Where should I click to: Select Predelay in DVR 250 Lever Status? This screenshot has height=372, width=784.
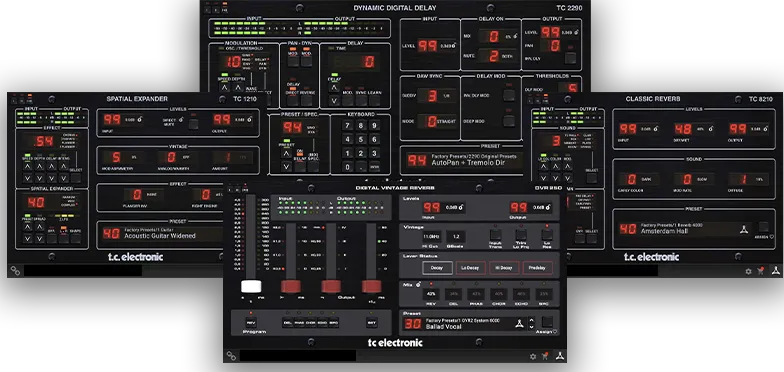(538, 268)
